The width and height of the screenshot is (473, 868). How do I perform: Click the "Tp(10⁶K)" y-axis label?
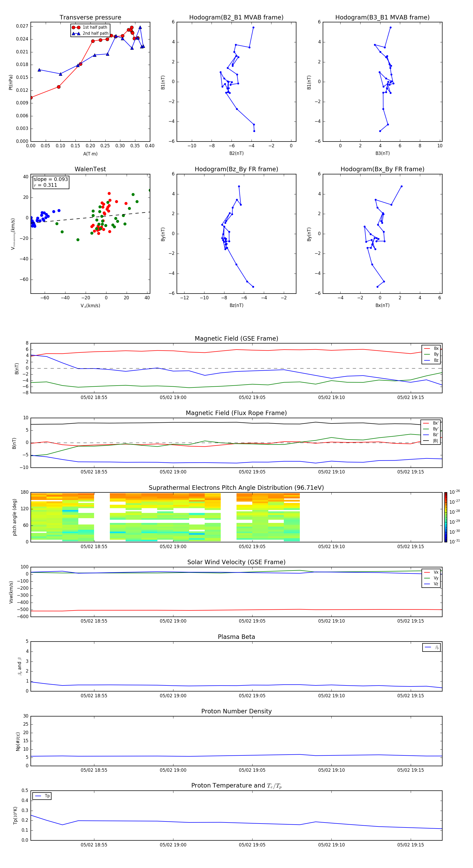click(x=15, y=815)
